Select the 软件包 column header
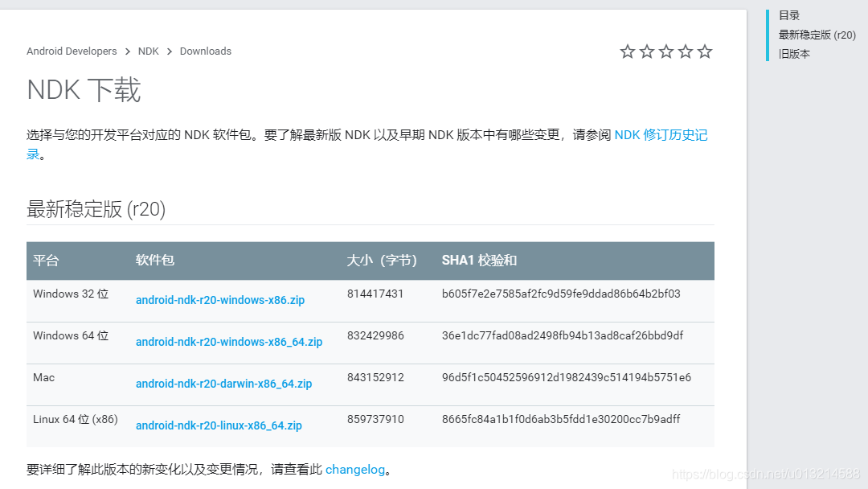Screen dimensions: 868x489 pyautogui.click(x=155, y=261)
